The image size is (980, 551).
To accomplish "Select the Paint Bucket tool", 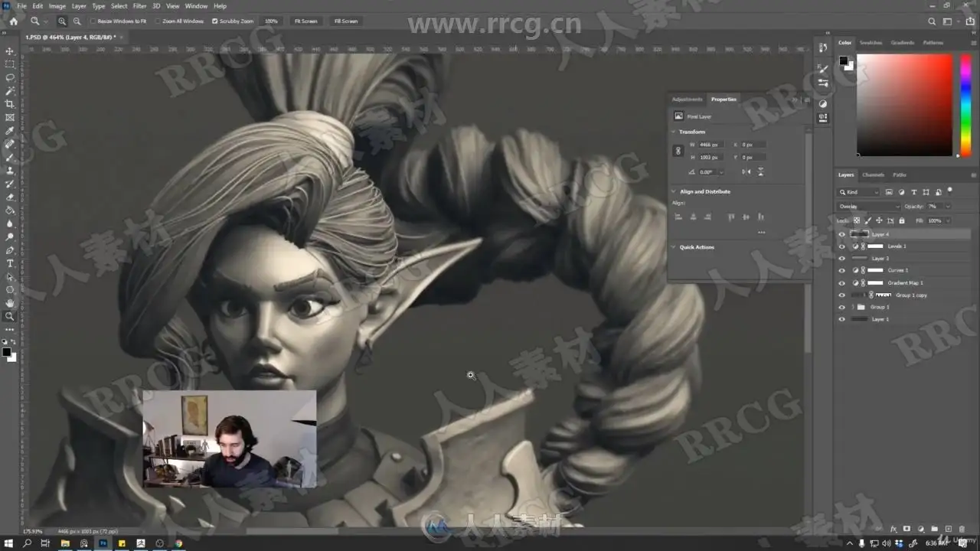I will point(10,210).
